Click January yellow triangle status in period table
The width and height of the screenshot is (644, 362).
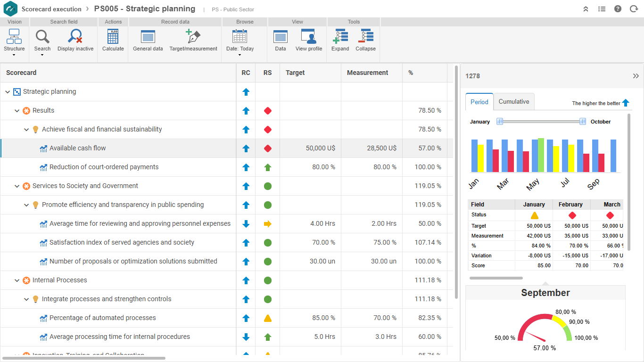coord(534,215)
